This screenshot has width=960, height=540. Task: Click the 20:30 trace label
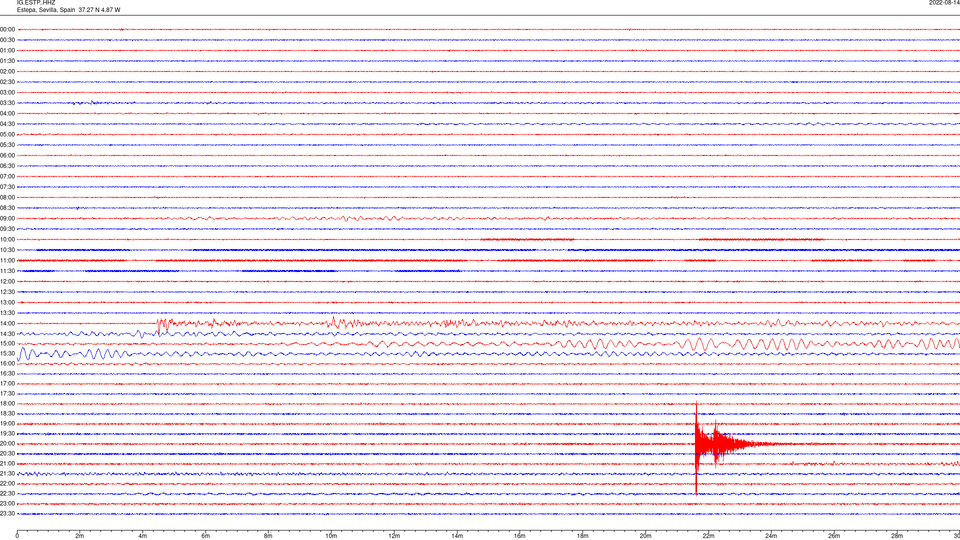pos(7,454)
